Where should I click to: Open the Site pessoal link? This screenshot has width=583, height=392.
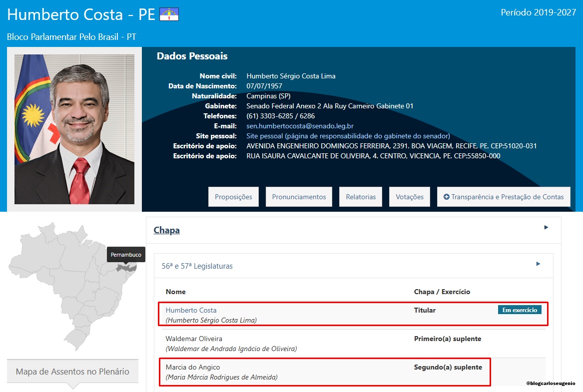[x=348, y=136]
